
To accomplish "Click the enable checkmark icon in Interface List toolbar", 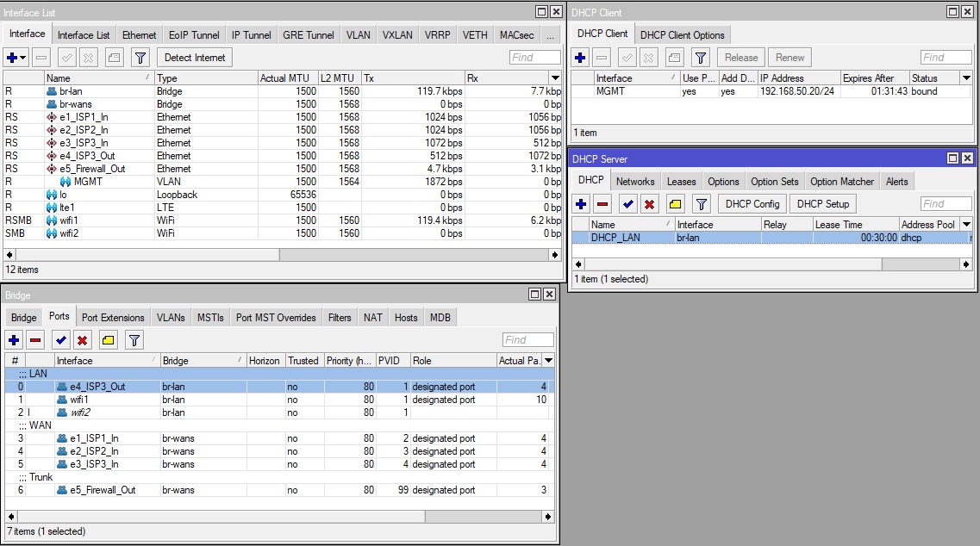I will pos(67,58).
